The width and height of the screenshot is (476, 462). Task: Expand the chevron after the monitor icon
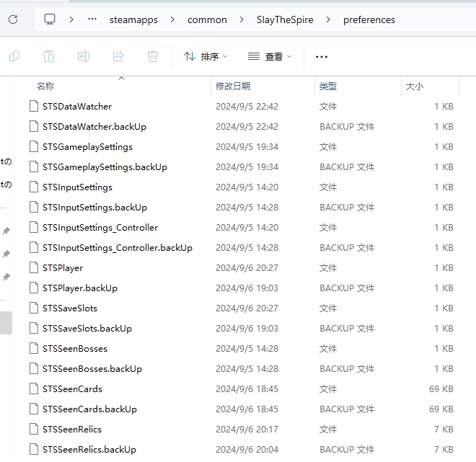point(71,19)
